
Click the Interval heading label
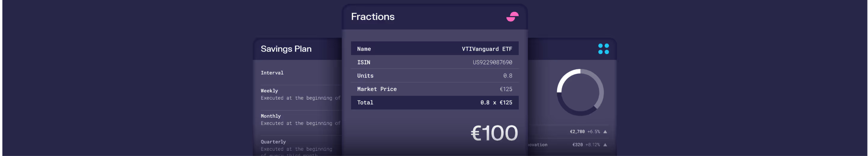click(x=272, y=73)
